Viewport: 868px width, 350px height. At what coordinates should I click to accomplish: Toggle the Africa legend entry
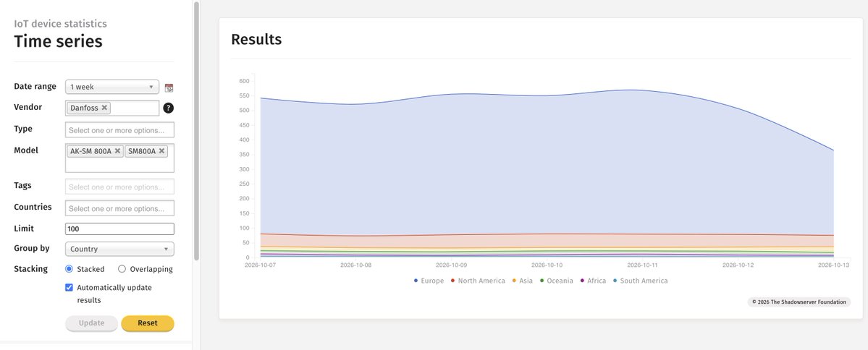coord(593,281)
